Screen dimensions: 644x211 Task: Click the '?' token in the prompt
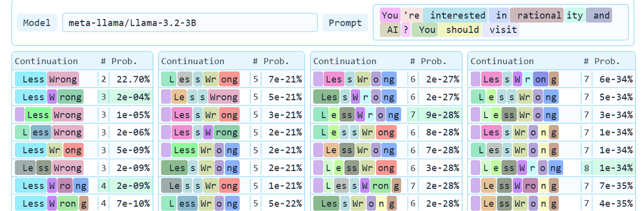pos(406,30)
